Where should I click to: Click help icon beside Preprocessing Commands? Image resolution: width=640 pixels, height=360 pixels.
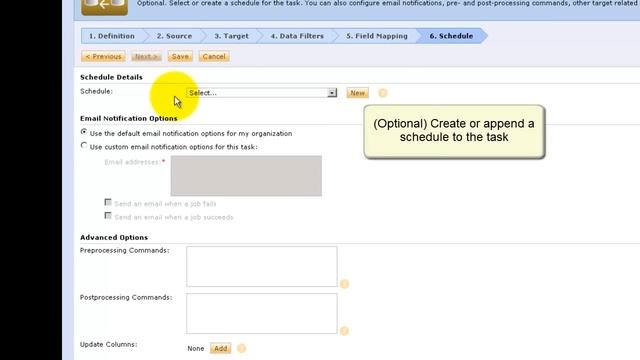click(x=344, y=284)
